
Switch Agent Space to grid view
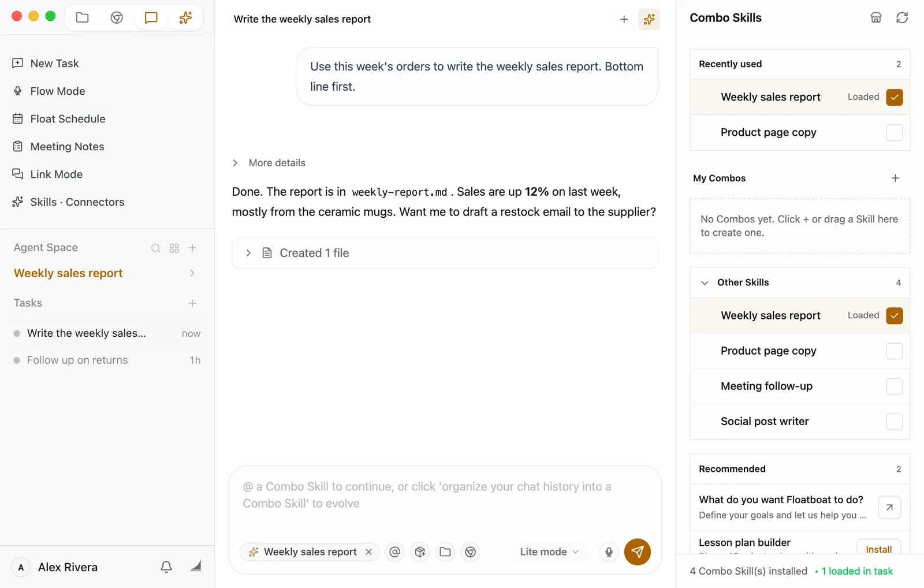(174, 248)
